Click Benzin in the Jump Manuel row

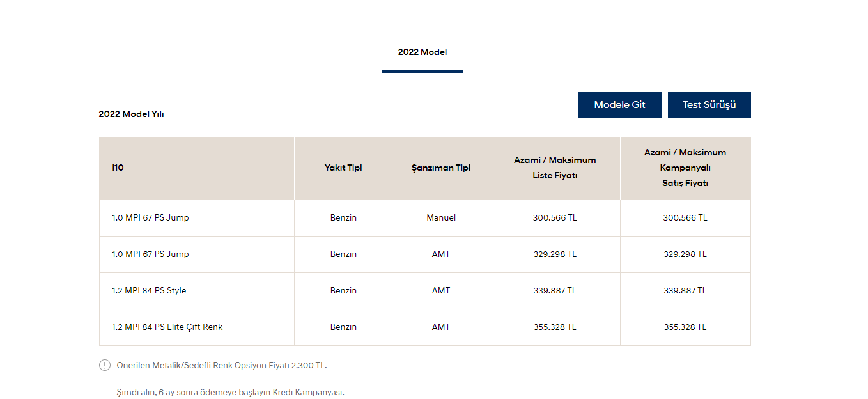(x=343, y=217)
